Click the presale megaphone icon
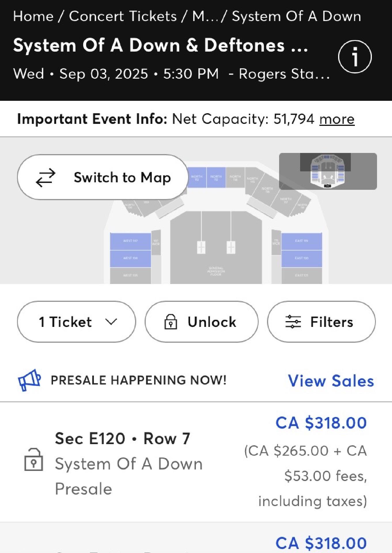The width and height of the screenshot is (392, 553). (29, 380)
